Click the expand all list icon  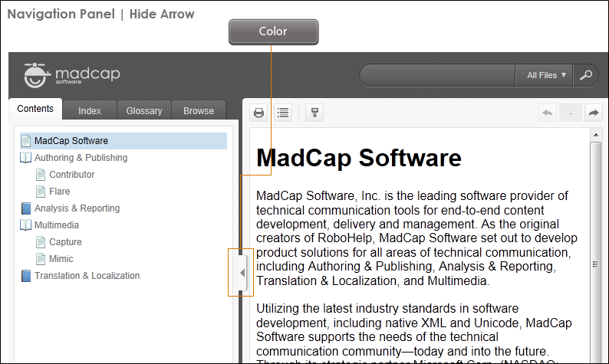pyautogui.click(x=283, y=113)
